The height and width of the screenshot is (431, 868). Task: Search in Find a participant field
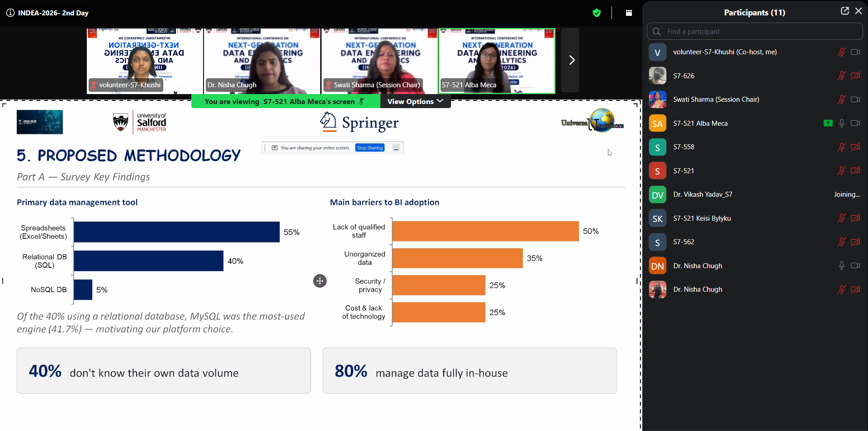tap(754, 32)
